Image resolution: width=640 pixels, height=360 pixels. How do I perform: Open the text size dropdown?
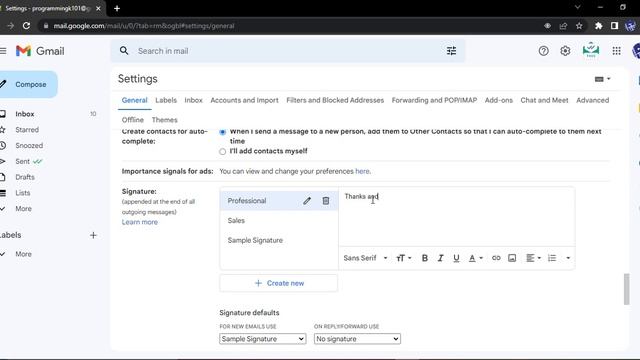point(403,258)
